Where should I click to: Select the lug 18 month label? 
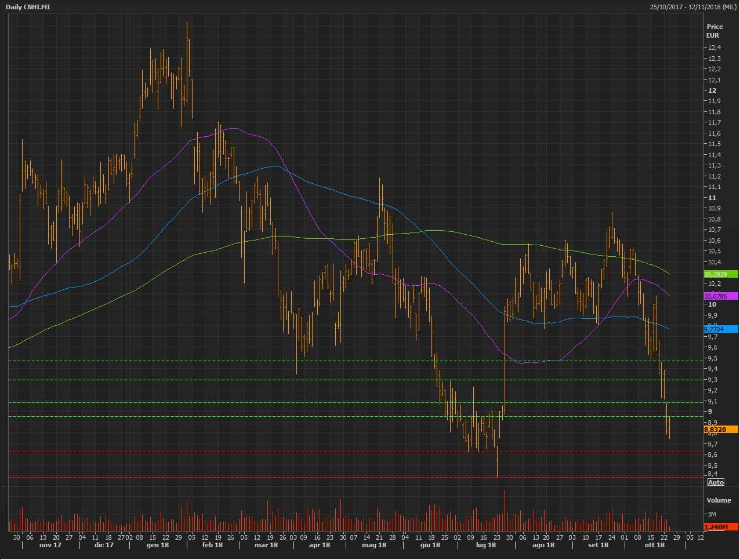click(485, 545)
